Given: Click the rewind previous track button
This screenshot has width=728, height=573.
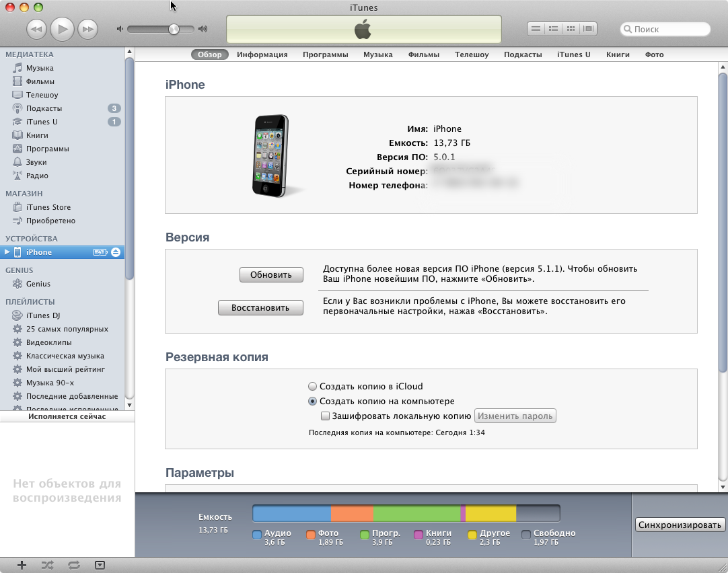Looking at the screenshot, I should (x=36, y=29).
